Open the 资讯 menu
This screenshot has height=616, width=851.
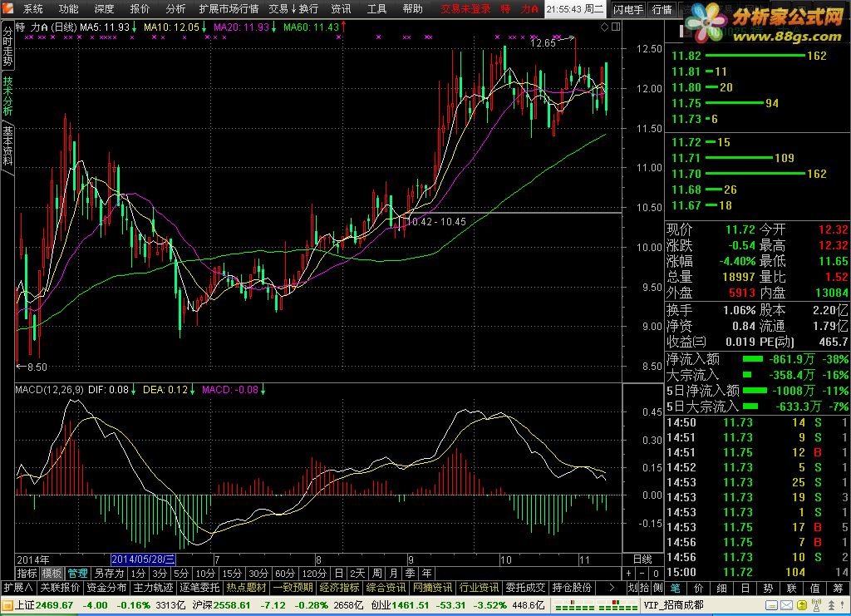tap(341, 8)
